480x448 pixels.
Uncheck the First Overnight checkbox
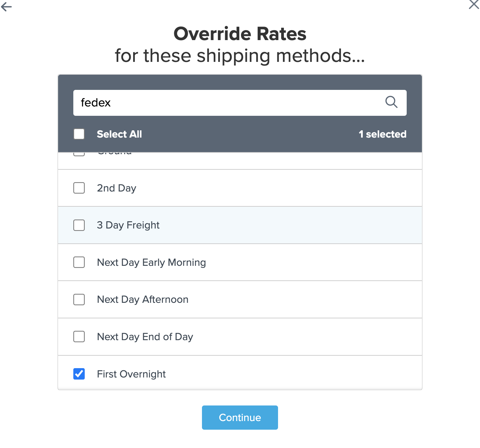(79, 374)
